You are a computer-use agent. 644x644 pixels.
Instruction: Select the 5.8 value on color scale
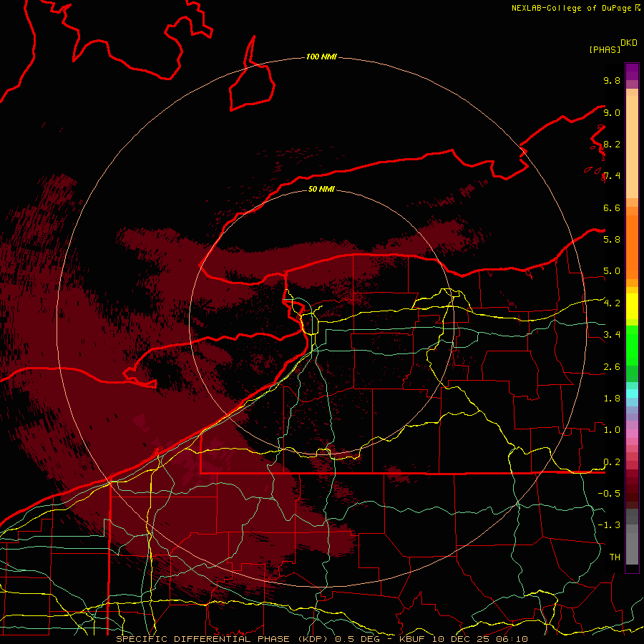pos(612,240)
